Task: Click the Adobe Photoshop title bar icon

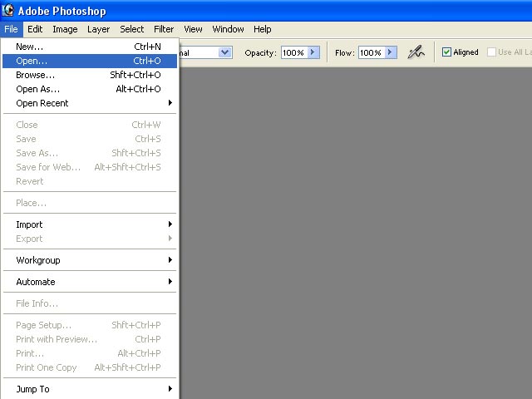Action: tap(7, 10)
